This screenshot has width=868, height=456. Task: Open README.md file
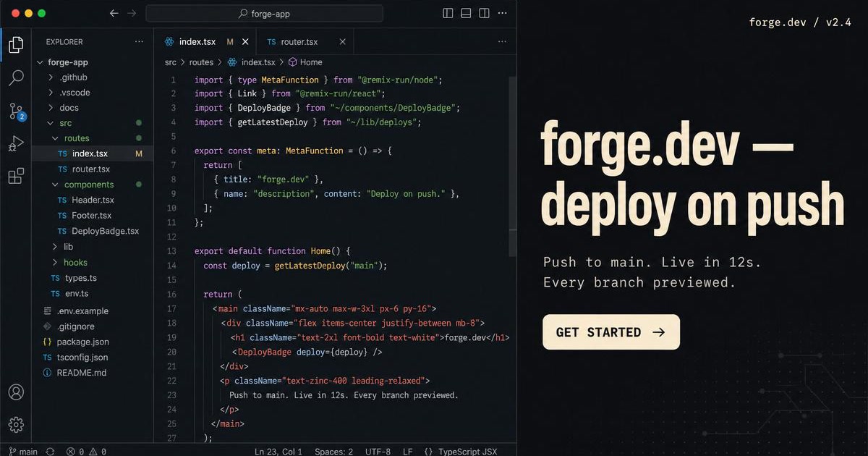pyautogui.click(x=93, y=373)
